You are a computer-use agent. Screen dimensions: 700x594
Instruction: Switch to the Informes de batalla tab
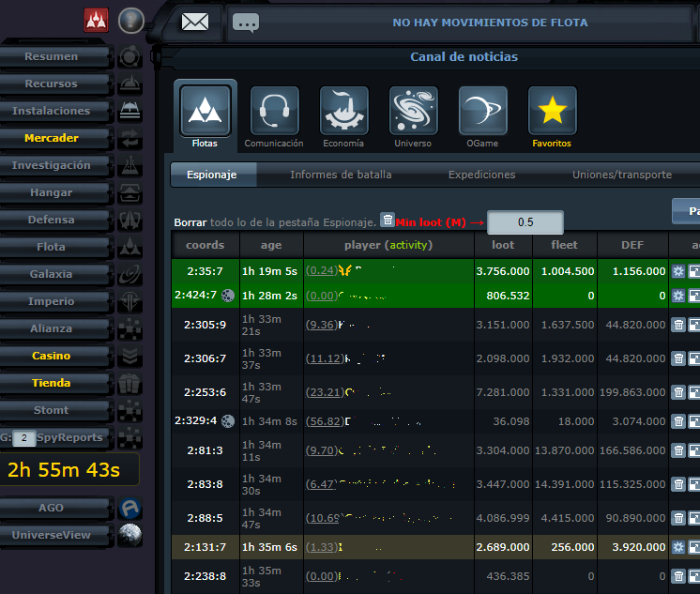(x=341, y=175)
